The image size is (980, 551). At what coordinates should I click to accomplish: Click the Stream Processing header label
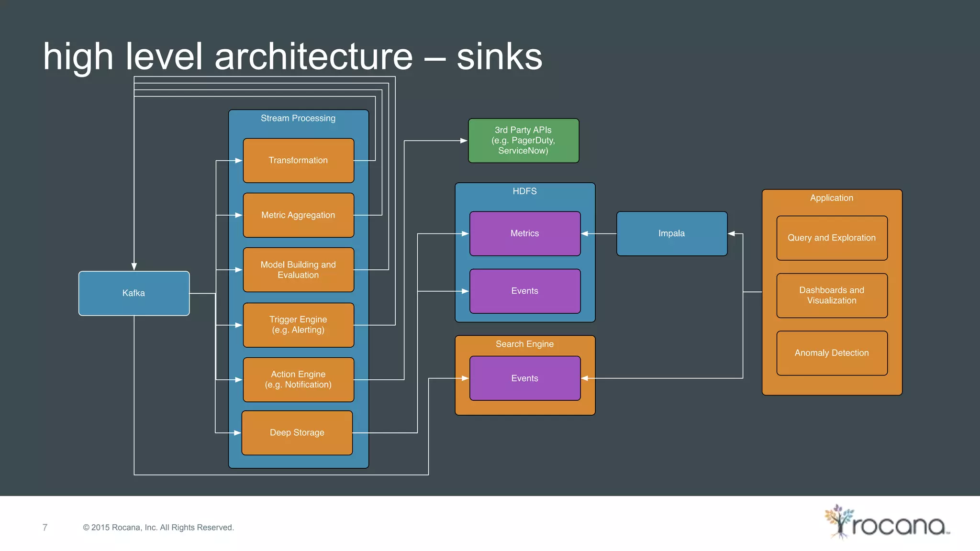click(298, 118)
